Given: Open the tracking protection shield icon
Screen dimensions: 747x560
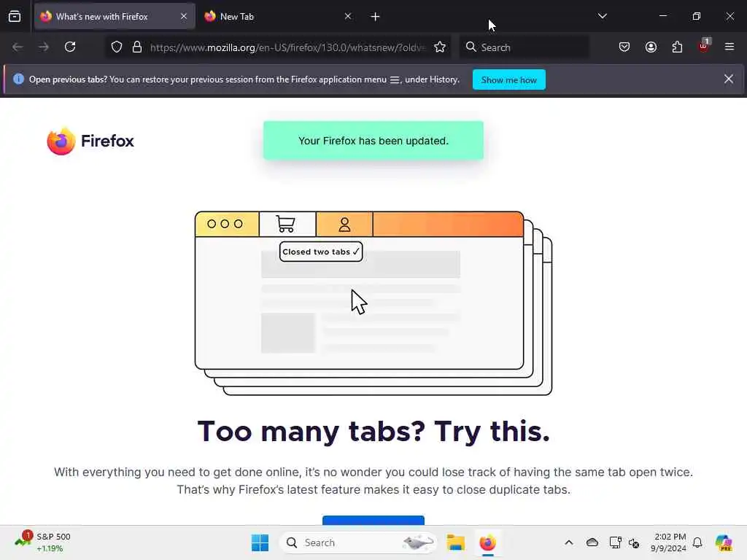Looking at the screenshot, I should pos(117,47).
